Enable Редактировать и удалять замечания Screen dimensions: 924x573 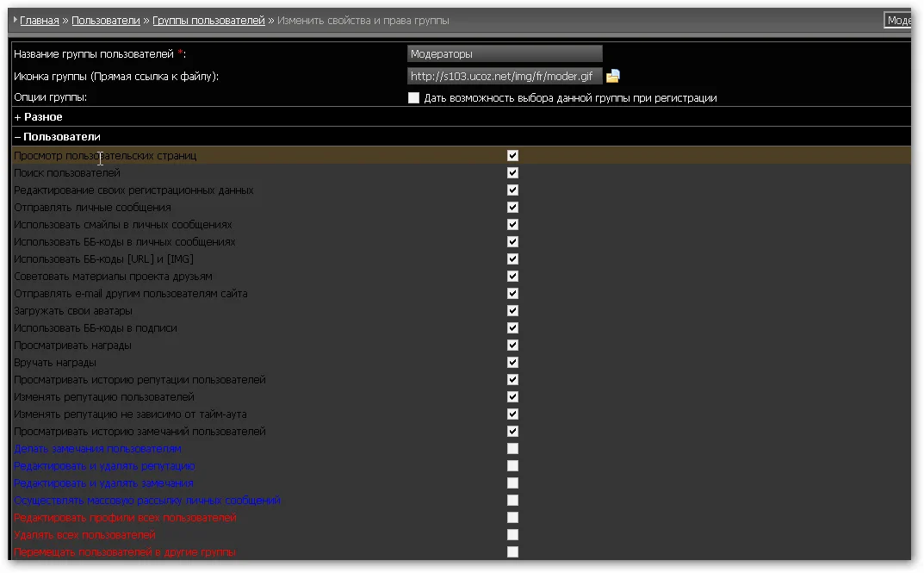coord(512,483)
